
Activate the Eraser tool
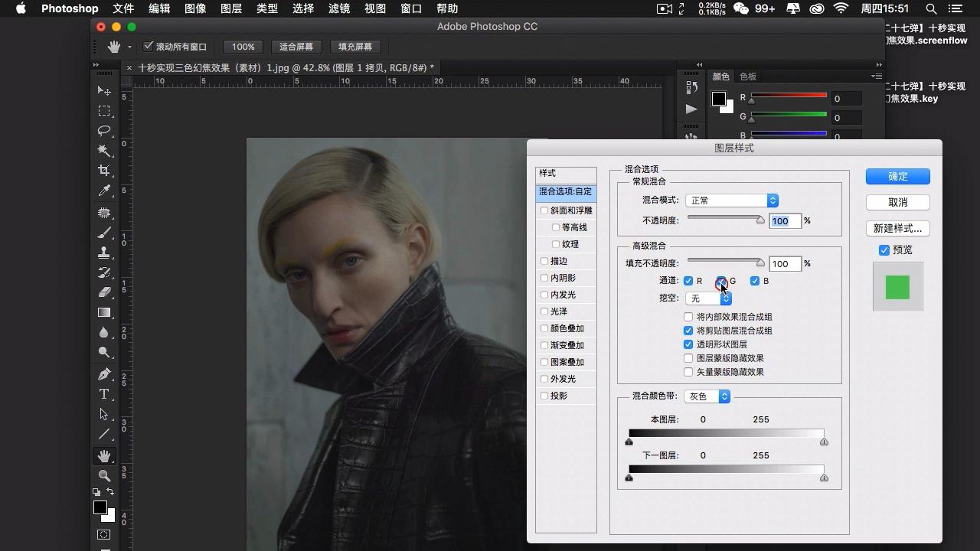pyautogui.click(x=104, y=292)
